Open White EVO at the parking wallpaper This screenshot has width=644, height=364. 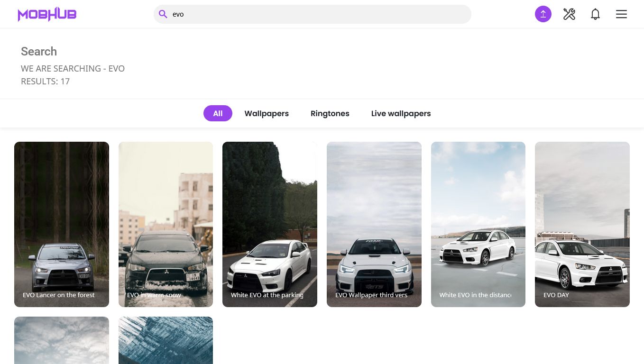(270, 224)
